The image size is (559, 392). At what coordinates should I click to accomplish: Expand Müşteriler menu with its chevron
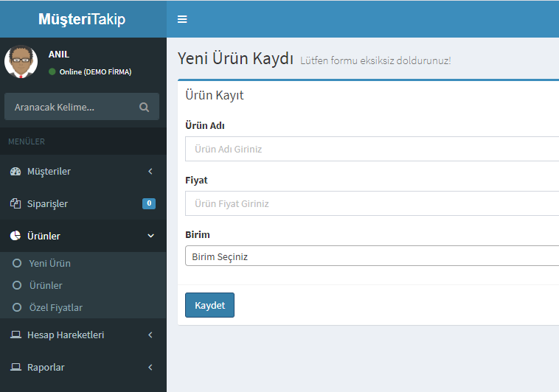pyautogui.click(x=150, y=172)
